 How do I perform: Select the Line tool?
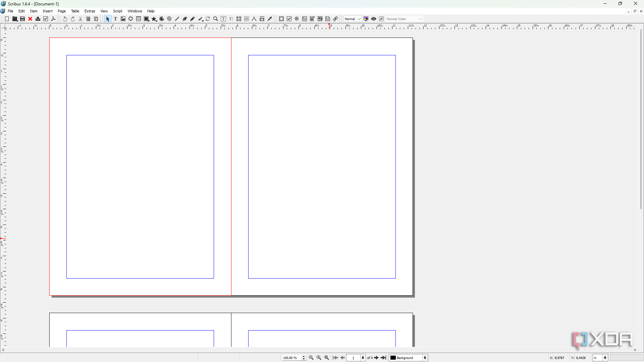(x=177, y=19)
